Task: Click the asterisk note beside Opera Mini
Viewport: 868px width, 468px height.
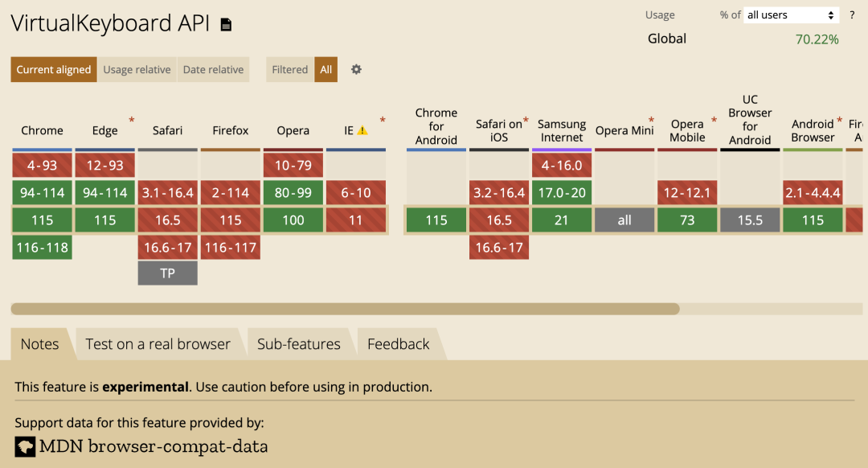Action: click(x=651, y=120)
